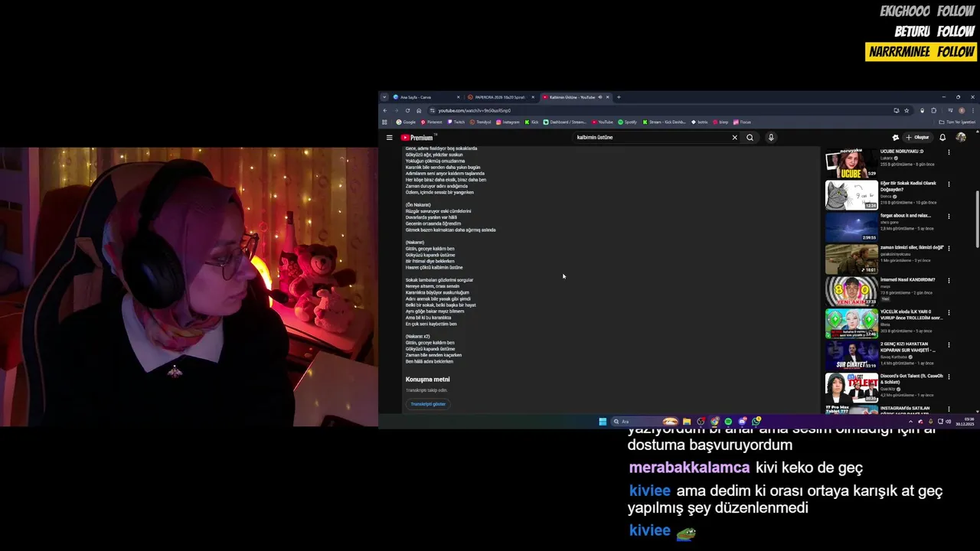Open the UCUBE NORUYAKU video thumbnail
Screen dimensions: 980x551
851,163
